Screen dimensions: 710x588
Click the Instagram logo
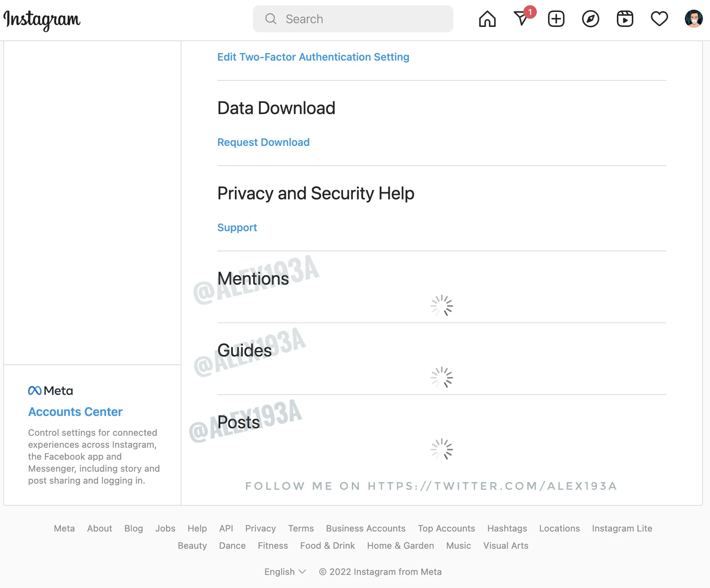42,20
